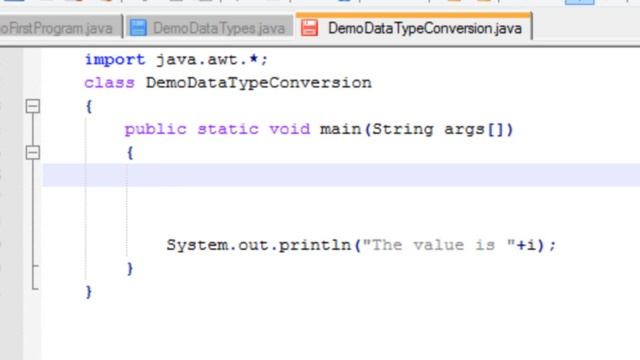
Task: Click '+i);' at end of println line
Action: [x=536, y=245]
